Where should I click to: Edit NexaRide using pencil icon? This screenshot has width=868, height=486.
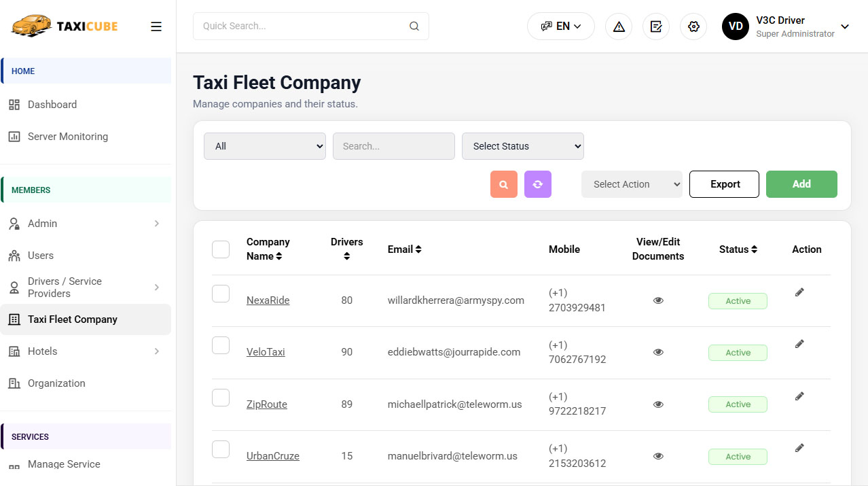coord(799,292)
